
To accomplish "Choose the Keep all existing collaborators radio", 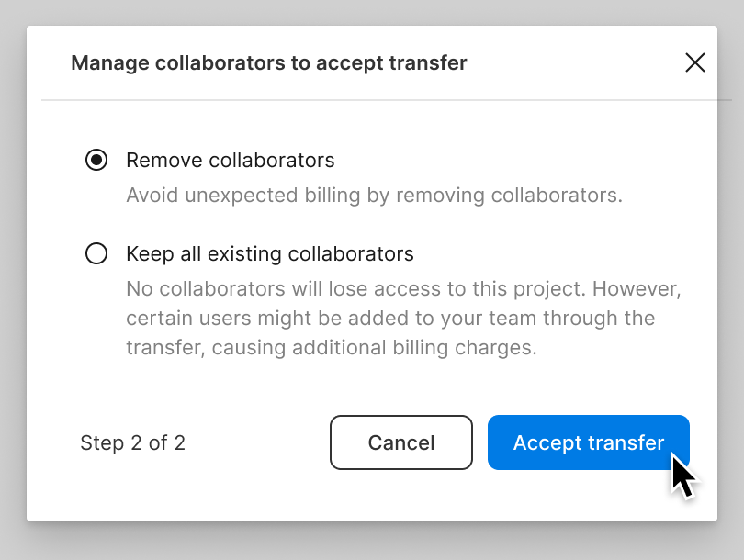I will [96, 253].
